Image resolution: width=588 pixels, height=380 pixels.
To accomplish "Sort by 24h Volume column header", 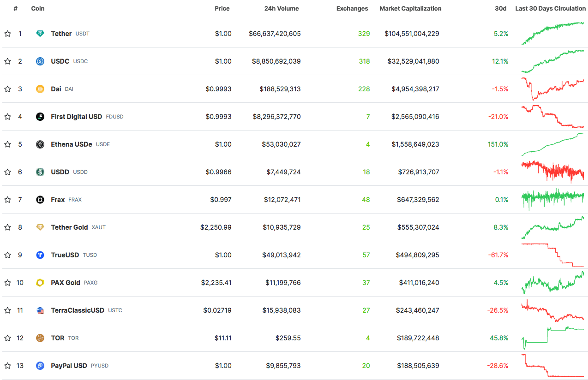I will [281, 8].
